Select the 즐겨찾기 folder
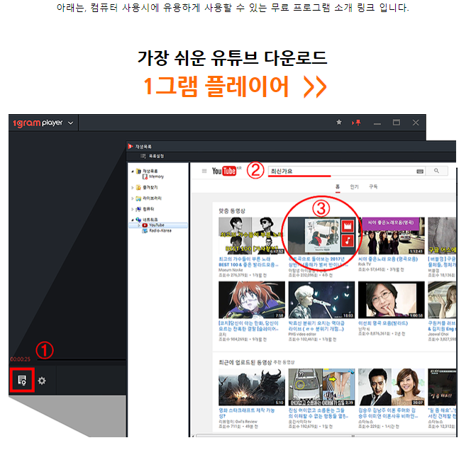Screen dimensions: 476x450 point(147,187)
